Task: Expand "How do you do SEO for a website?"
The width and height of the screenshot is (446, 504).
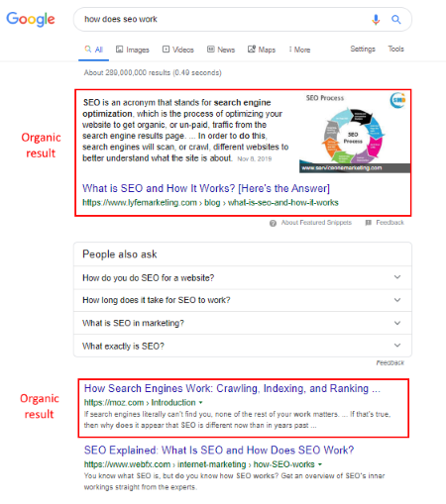Action: (x=243, y=278)
